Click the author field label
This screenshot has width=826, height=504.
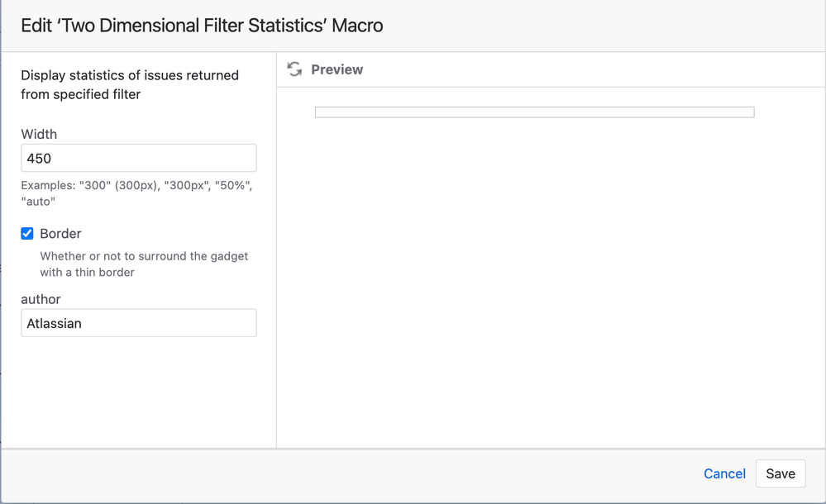(41, 299)
